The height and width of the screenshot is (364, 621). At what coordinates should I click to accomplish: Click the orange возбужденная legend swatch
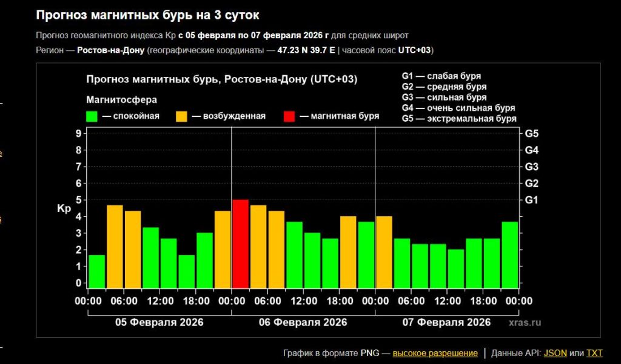[181, 116]
